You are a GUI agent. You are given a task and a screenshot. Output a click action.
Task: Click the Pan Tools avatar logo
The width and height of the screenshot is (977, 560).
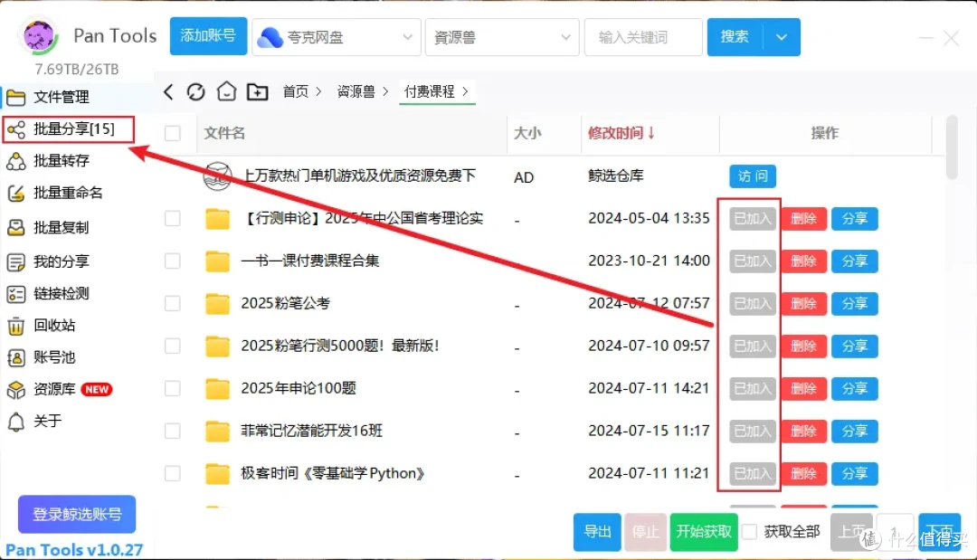pos(40,36)
